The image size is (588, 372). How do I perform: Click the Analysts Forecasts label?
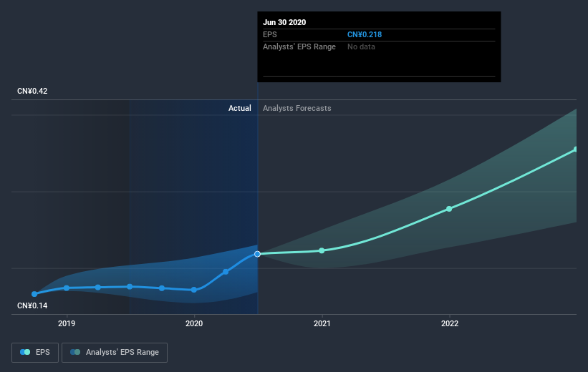pos(297,108)
